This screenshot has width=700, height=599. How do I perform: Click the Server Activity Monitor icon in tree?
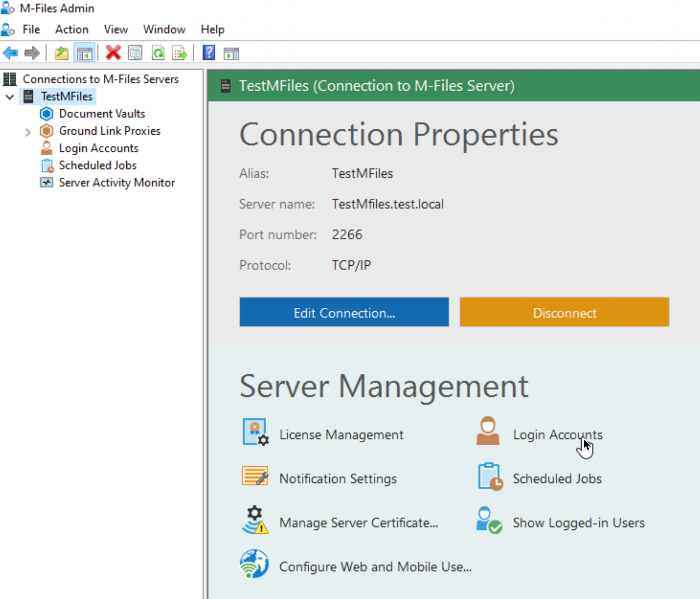47,183
